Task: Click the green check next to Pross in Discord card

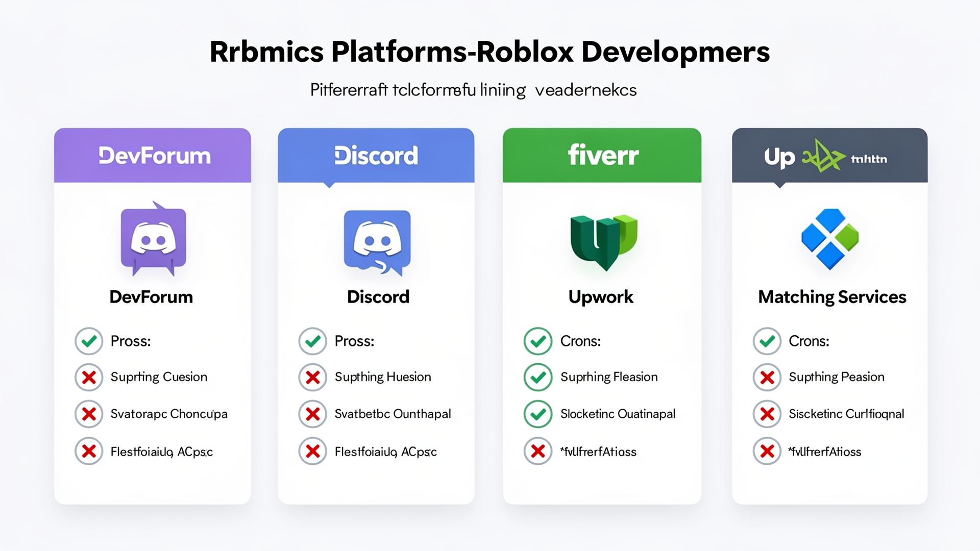Action: point(312,341)
